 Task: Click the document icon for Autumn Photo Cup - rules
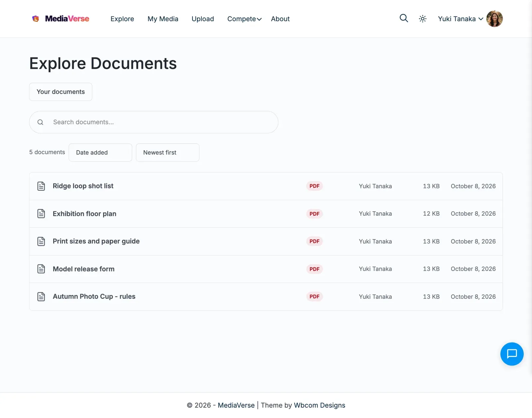point(41,297)
